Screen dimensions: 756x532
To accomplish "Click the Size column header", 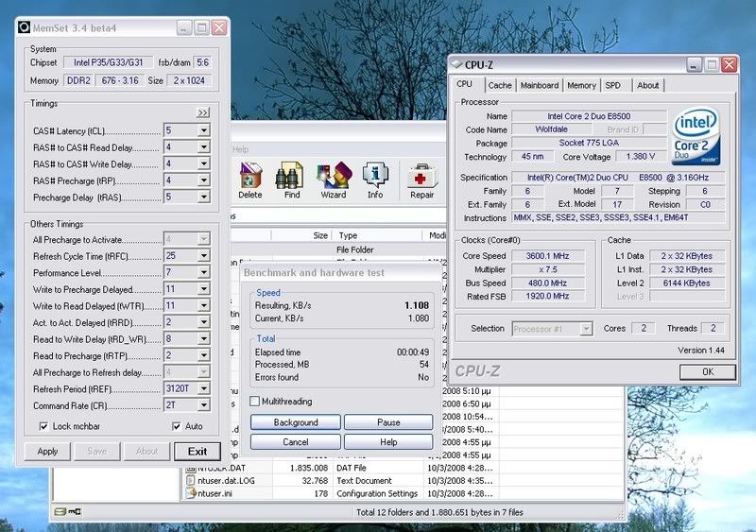I will pos(301,235).
